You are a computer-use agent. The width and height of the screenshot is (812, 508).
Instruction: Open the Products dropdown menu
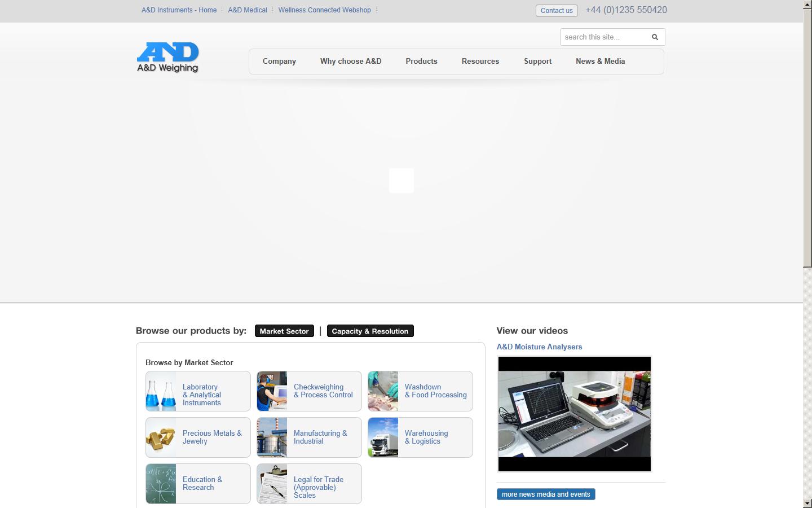tap(421, 61)
